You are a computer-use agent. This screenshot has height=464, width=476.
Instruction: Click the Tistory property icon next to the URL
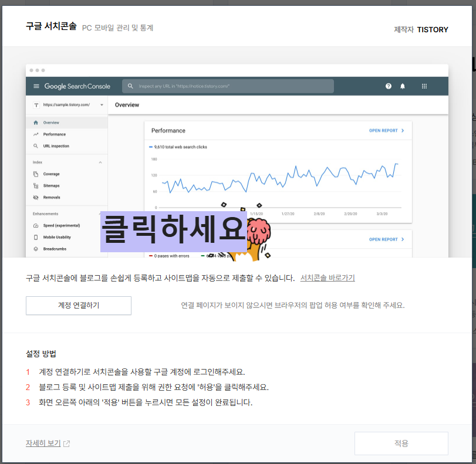click(36, 104)
